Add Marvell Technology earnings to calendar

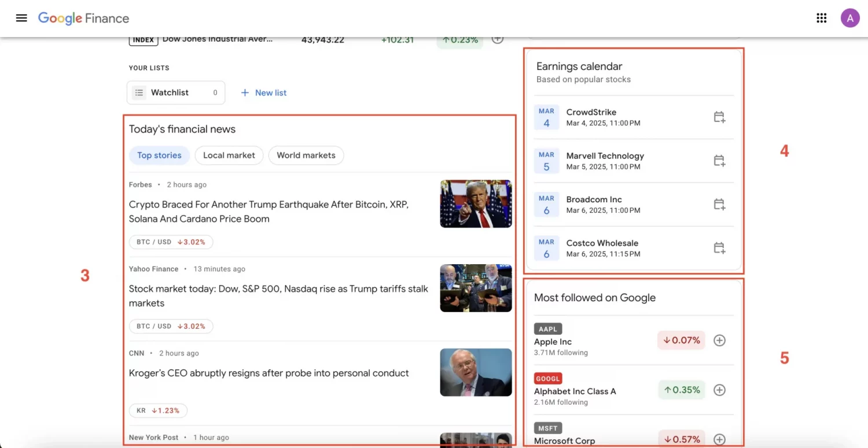719,161
